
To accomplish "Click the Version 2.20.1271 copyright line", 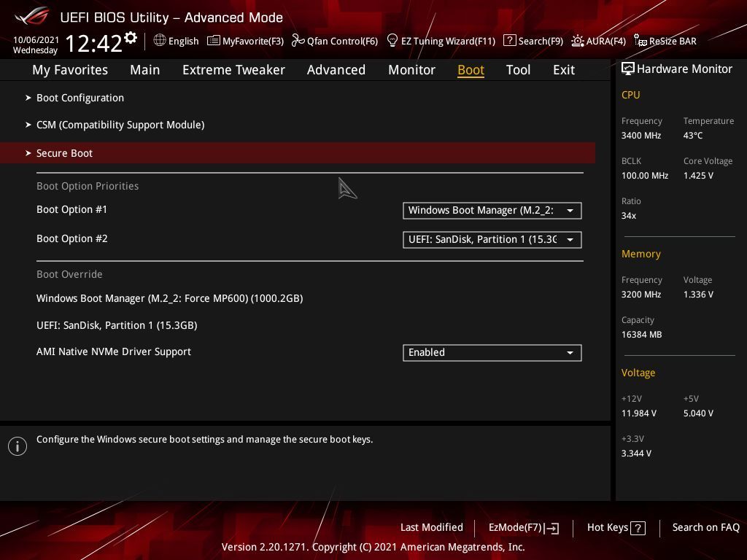I will coord(373,547).
